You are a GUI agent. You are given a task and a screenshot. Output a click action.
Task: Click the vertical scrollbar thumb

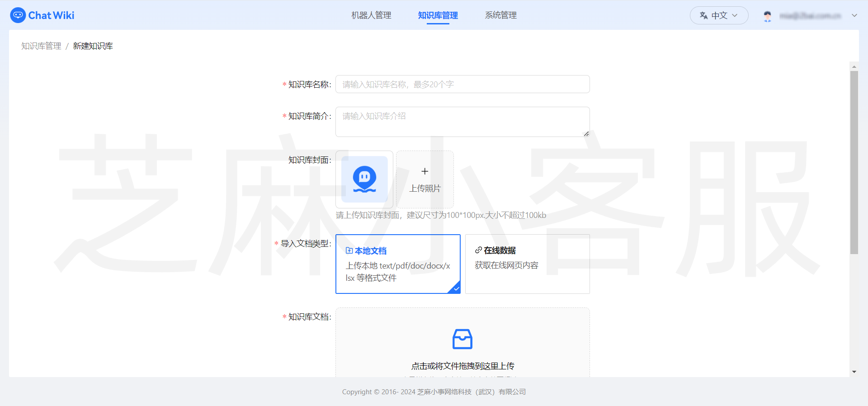point(854,162)
